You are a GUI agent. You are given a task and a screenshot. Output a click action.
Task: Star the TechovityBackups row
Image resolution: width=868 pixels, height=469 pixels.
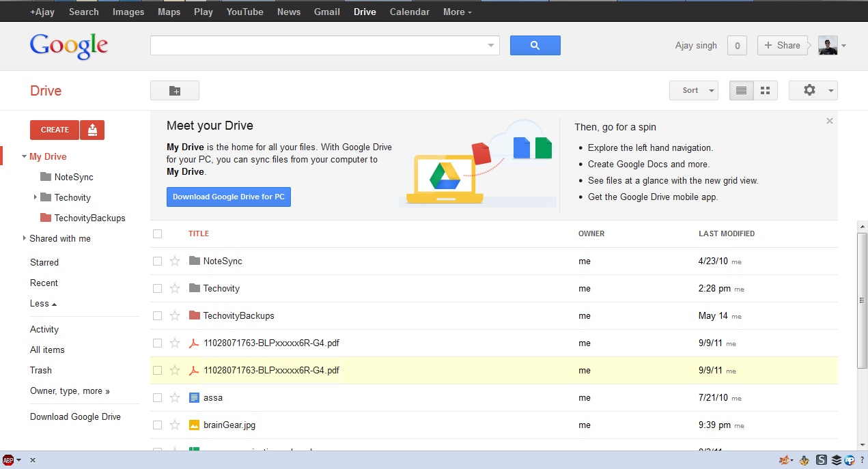[x=175, y=315]
